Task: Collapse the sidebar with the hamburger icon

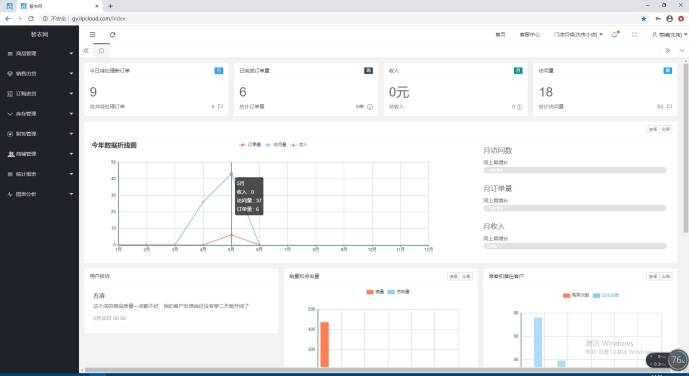Action: [92, 34]
